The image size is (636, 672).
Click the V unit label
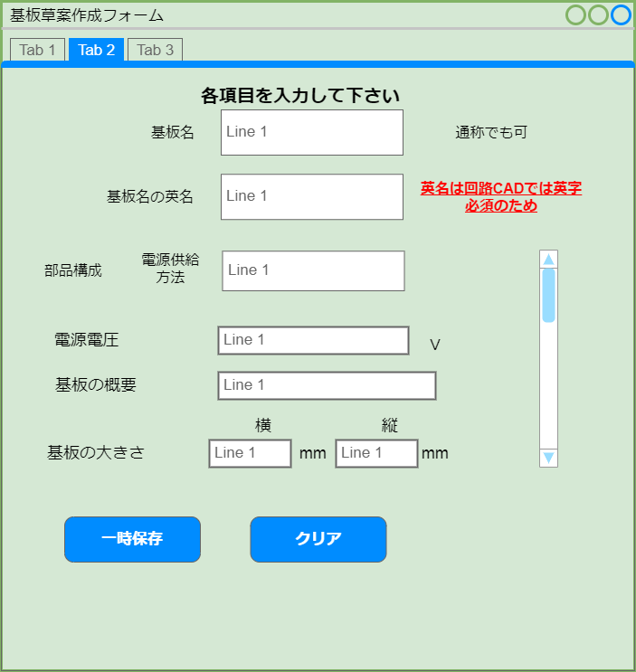point(435,345)
